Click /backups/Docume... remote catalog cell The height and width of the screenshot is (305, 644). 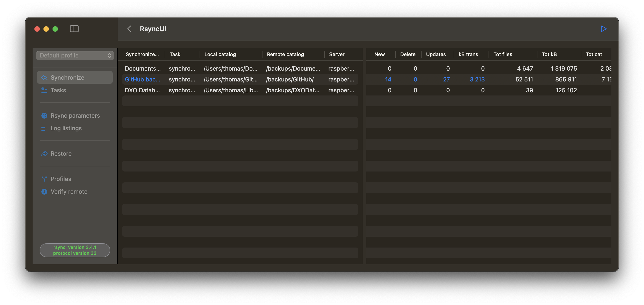[293, 68]
